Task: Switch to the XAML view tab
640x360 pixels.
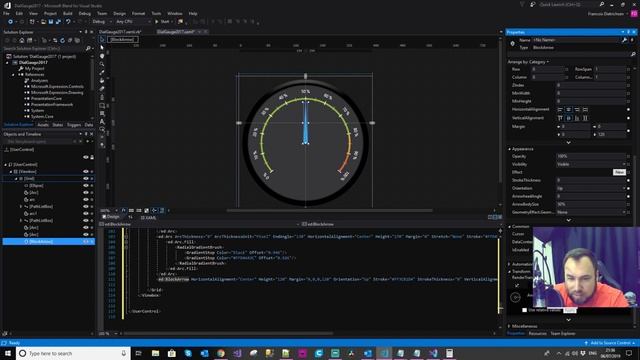Action: point(149,218)
